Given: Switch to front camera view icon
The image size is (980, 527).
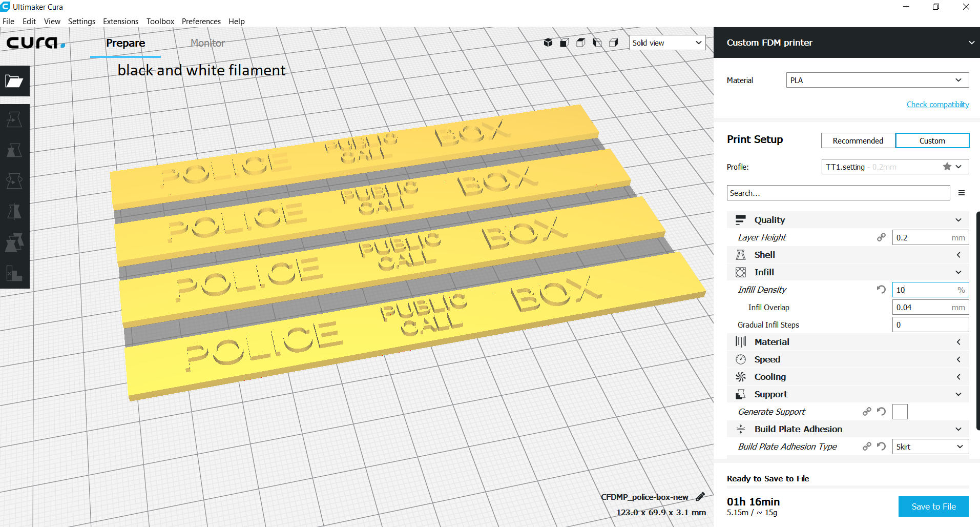Looking at the screenshot, I should [565, 43].
